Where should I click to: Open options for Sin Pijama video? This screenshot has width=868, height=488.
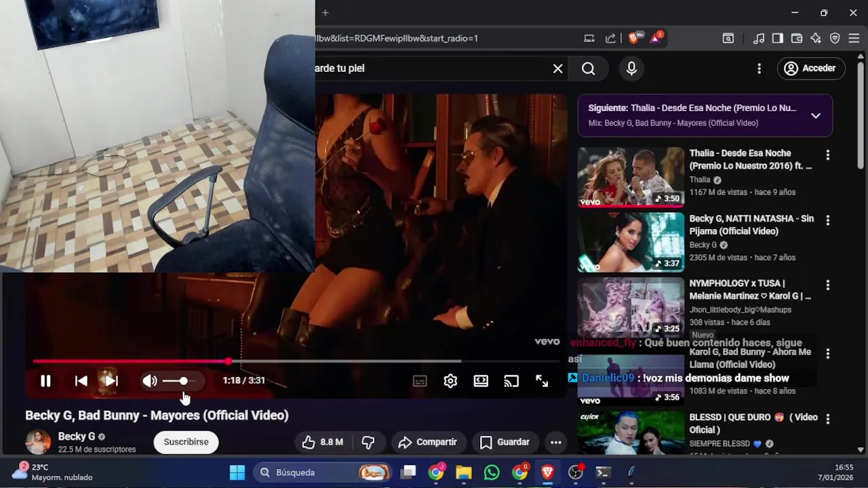pyautogui.click(x=828, y=220)
